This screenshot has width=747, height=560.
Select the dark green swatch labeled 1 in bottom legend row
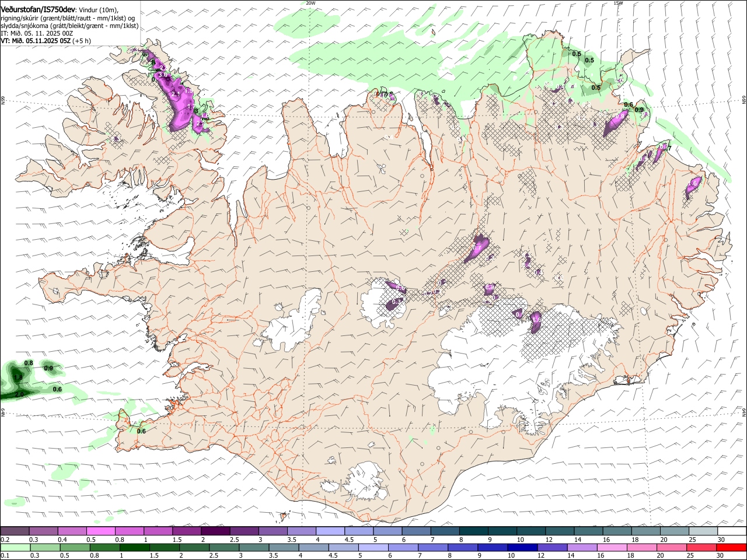[x=134, y=548]
